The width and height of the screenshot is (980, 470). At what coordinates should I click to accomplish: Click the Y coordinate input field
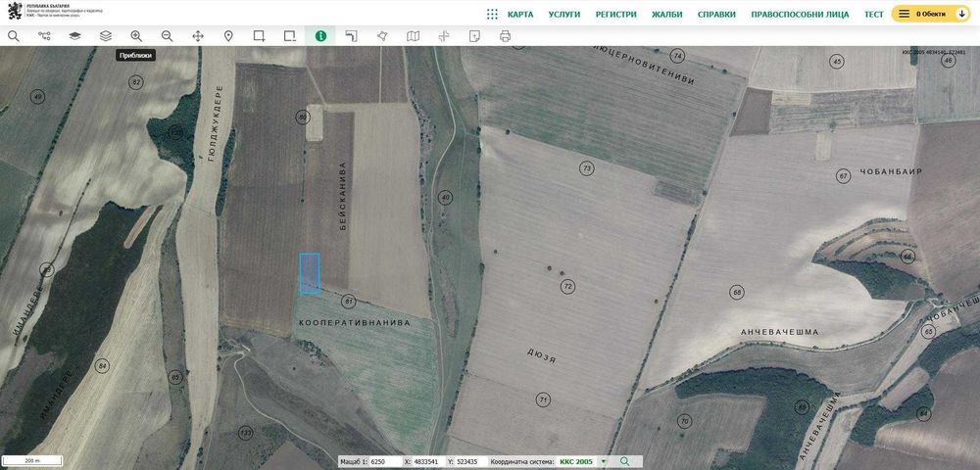click(x=471, y=462)
